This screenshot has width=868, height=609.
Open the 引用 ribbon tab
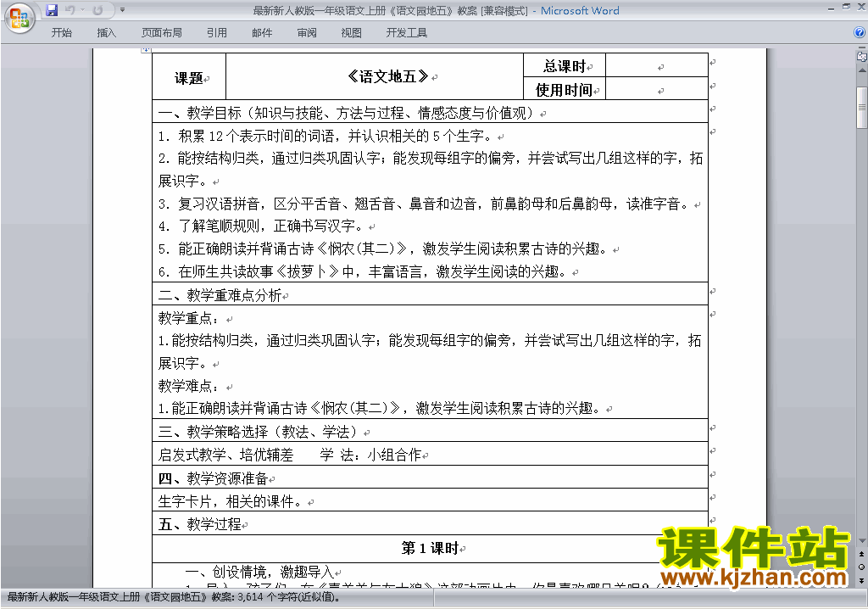216,33
